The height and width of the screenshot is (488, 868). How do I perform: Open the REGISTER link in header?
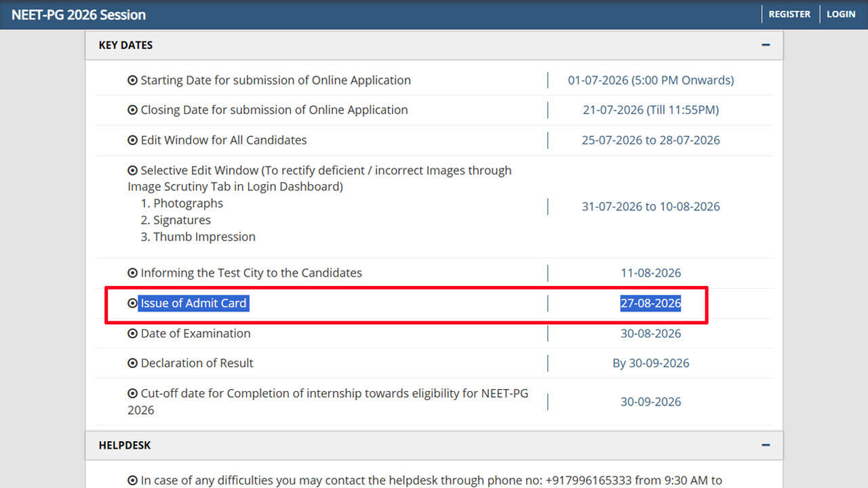click(x=789, y=14)
